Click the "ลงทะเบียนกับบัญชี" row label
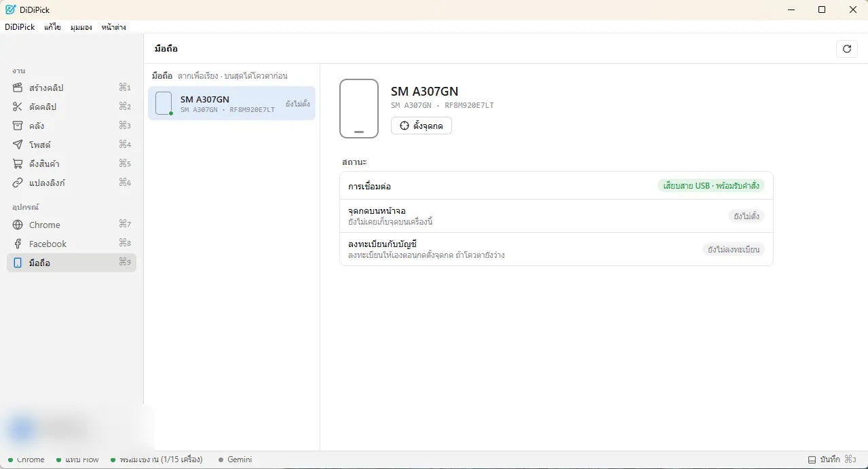This screenshot has height=469, width=868. (x=381, y=244)
